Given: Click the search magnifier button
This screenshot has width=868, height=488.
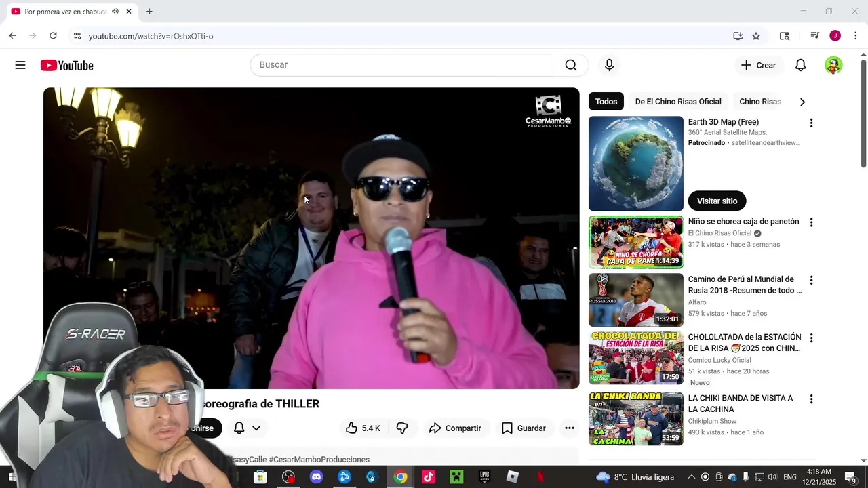Looking at the screenshot, I should [x=571, y=65].
